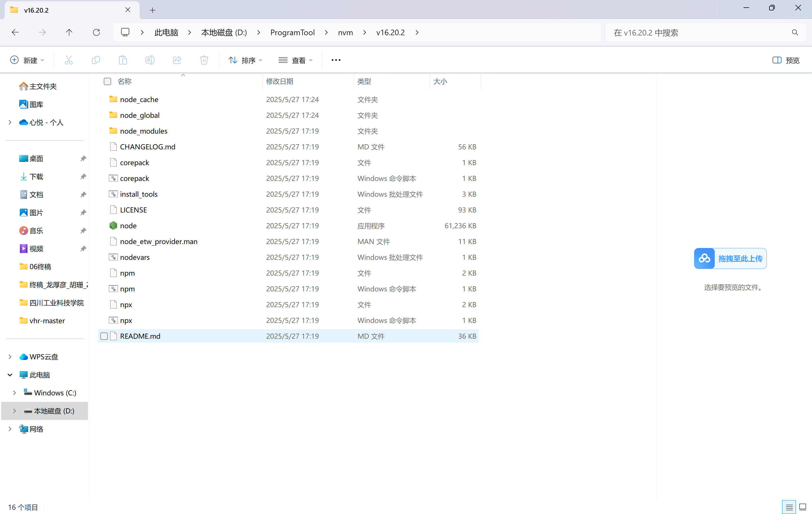
Task: Toggle the 预览 preview pane button
Action: (786, 60)
